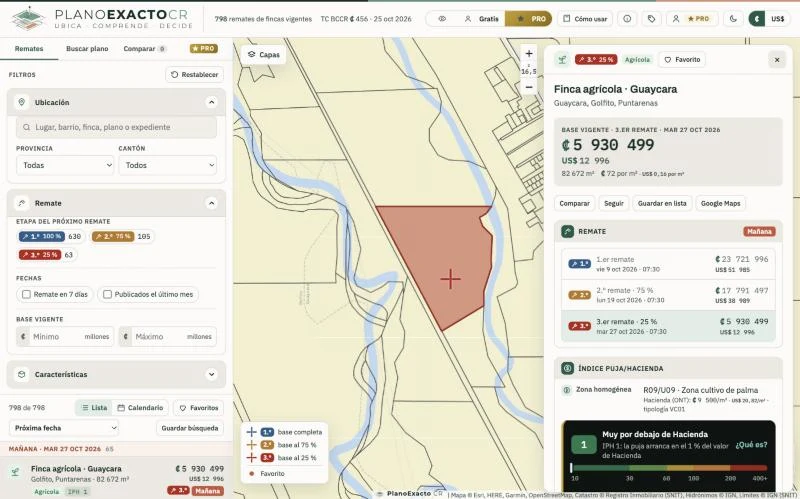Open the Próxima fecha sort dropdown
The image size is (800, 499).
(x=64, y=428)
